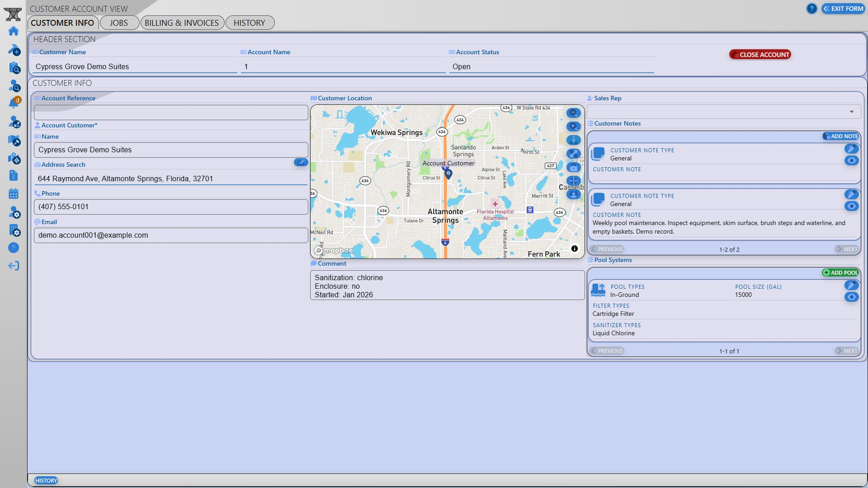The image size is (868, 488).
Task: Click the account customer Name field
Action: point(171,150)
